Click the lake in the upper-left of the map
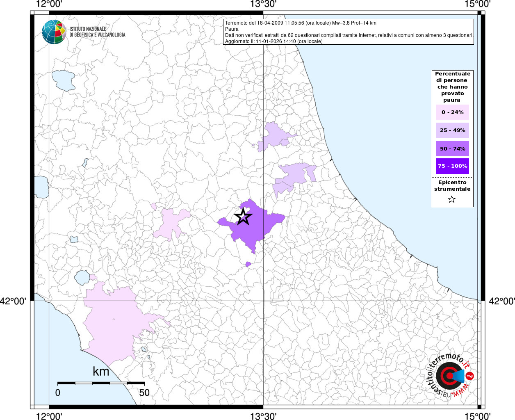Image resolution: width=515 pixels, height=420 pixels. (64, 80)
